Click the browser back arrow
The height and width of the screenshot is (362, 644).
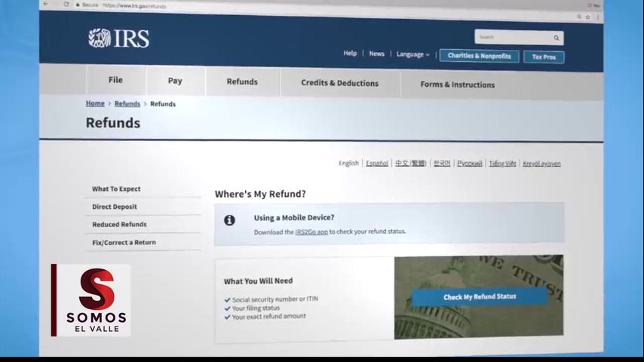(x=46, y=4)
